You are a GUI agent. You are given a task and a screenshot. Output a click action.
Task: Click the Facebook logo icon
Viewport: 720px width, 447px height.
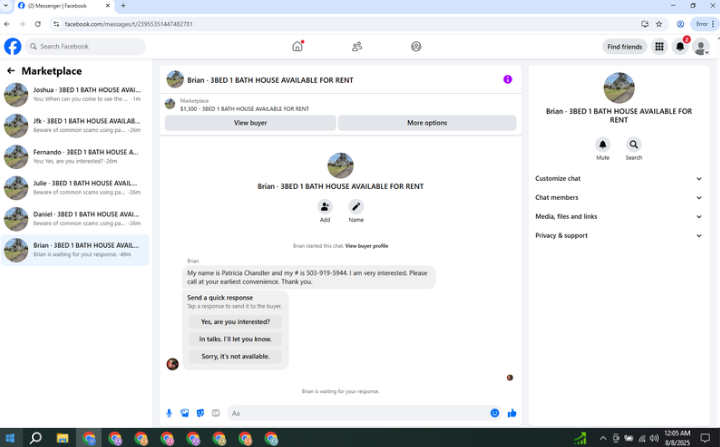(x=12, y=46)
